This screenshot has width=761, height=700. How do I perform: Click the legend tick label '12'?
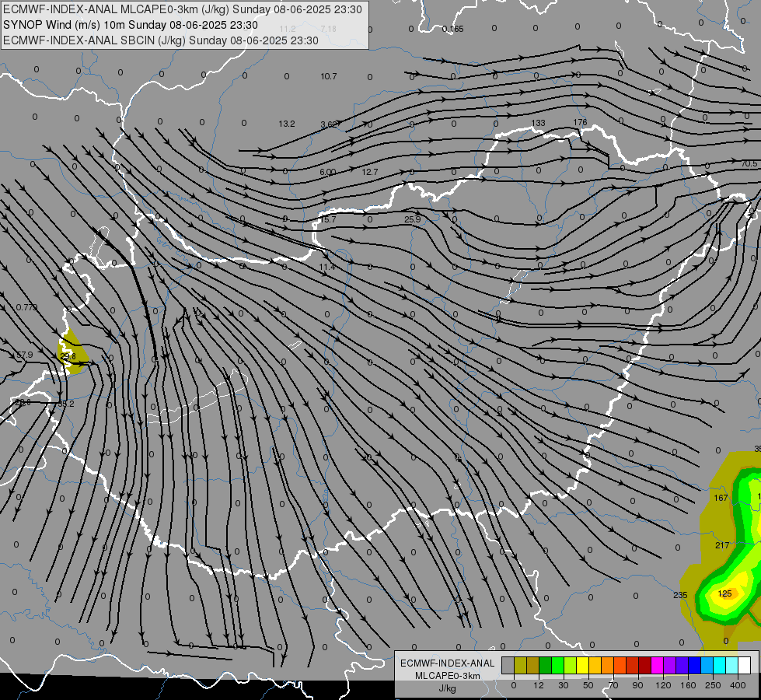[539, 685]
